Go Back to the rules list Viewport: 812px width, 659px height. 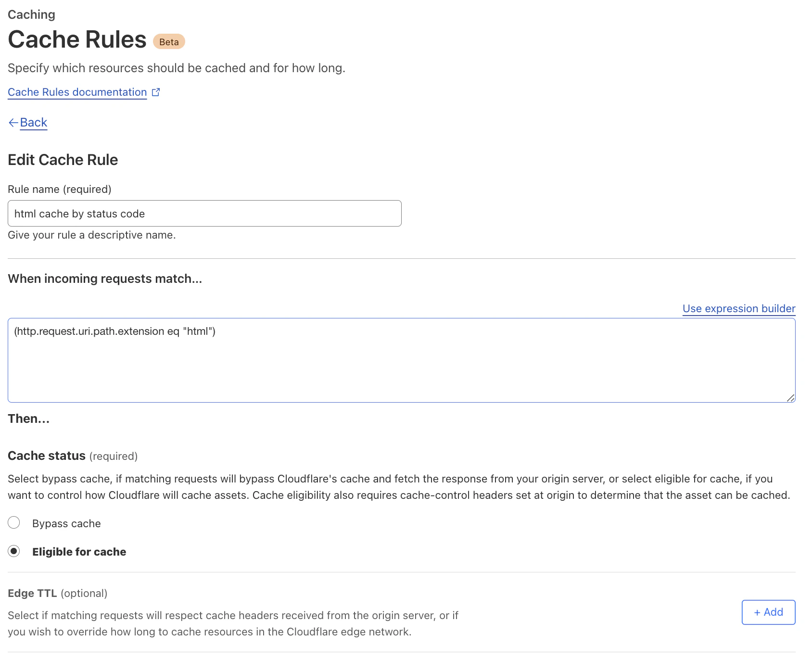click(34, 123)
